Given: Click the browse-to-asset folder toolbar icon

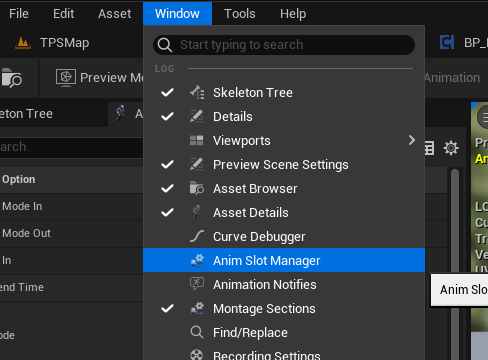Looking at the screenshot, I should click(11, 78).
